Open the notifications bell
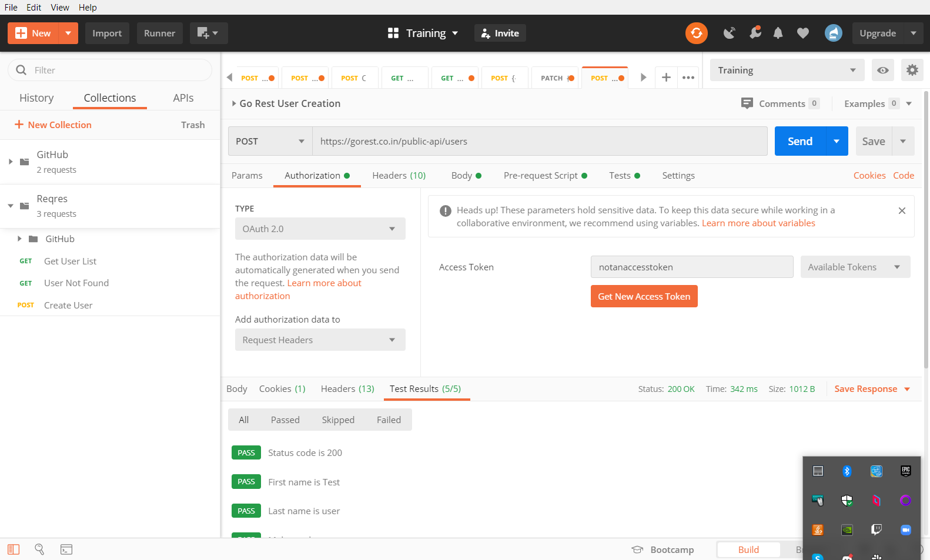The width and height of the screenshot is (930, 560). coord(778,33)
